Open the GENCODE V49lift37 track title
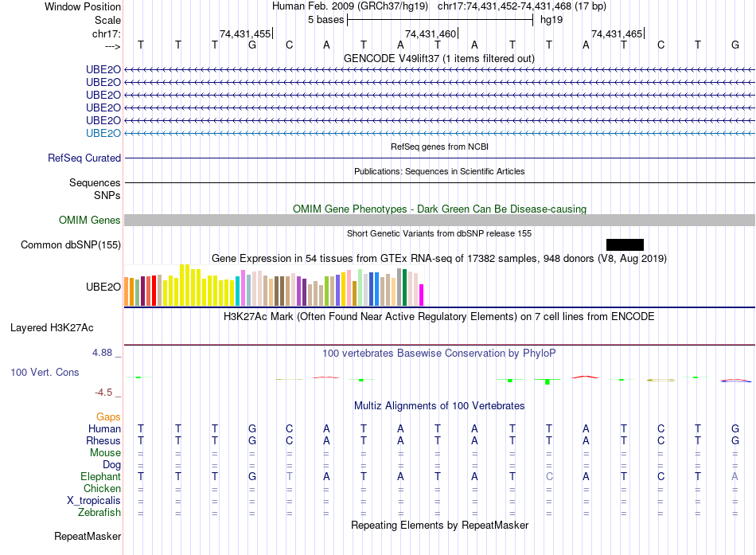This screenshot has height=555, width=756. [x=439, y=58]
